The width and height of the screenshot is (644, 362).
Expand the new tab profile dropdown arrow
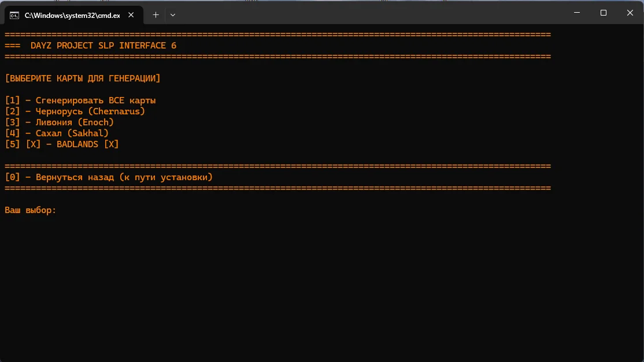pos(173,15)
